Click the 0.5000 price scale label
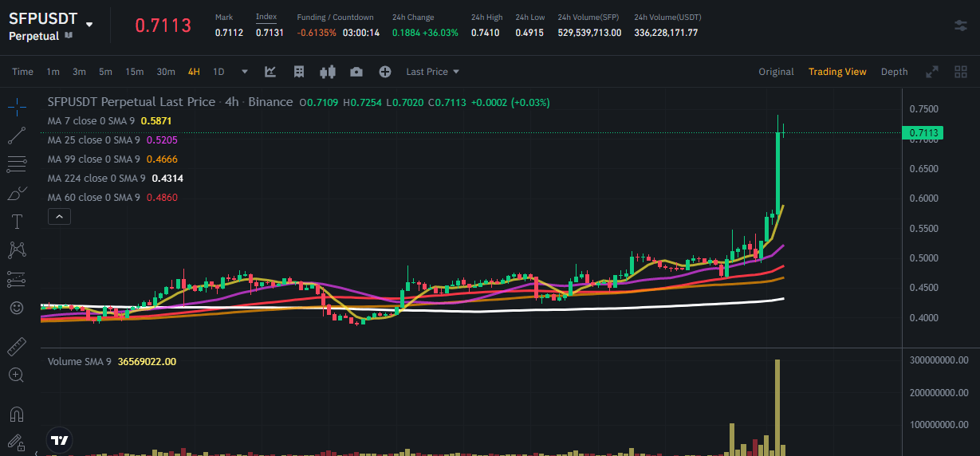 click(x=924, y=258)
